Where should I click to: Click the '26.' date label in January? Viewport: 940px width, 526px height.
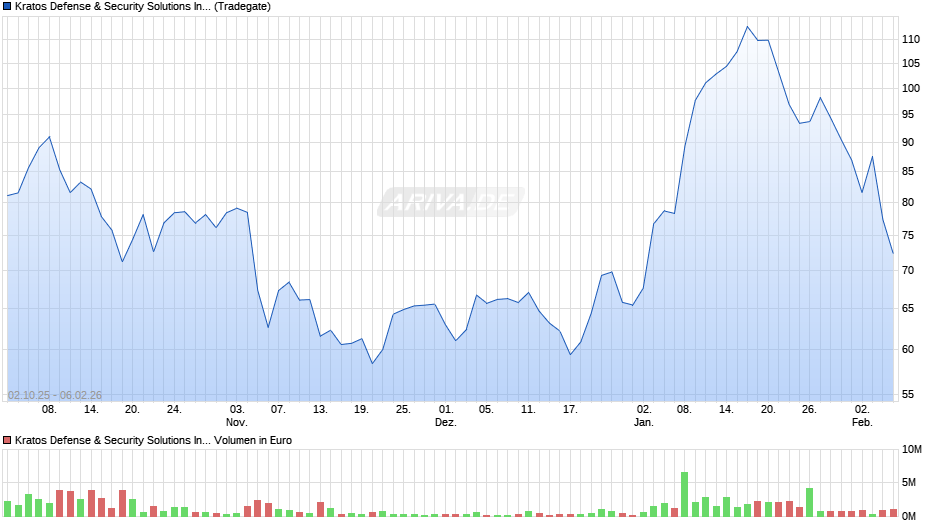(x=809, y=409)
